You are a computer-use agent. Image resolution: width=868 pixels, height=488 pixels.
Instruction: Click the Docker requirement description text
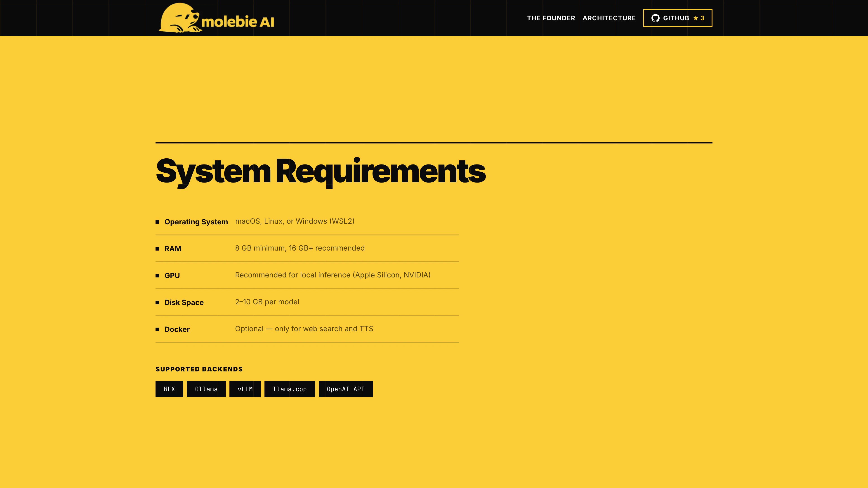pos(304,329)
